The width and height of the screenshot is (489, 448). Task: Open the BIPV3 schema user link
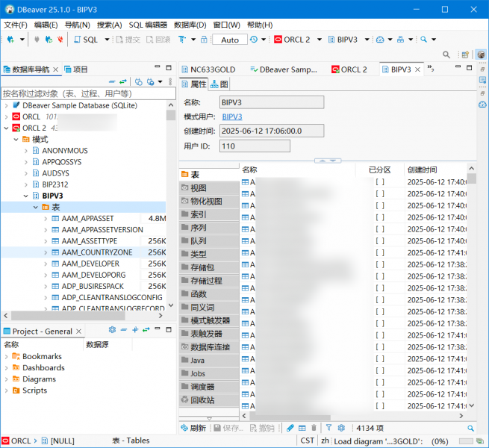(x=232, y=116)
